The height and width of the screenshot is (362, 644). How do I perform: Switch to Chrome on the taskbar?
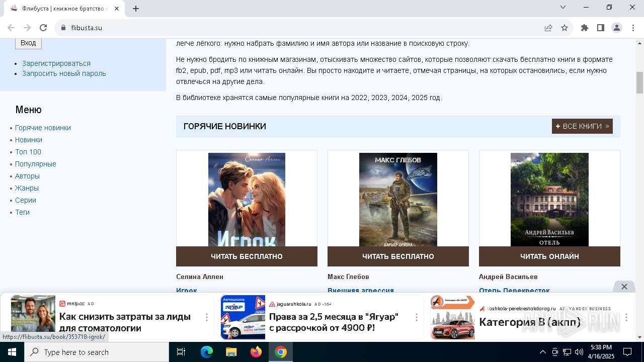click(x=281, y=352)
